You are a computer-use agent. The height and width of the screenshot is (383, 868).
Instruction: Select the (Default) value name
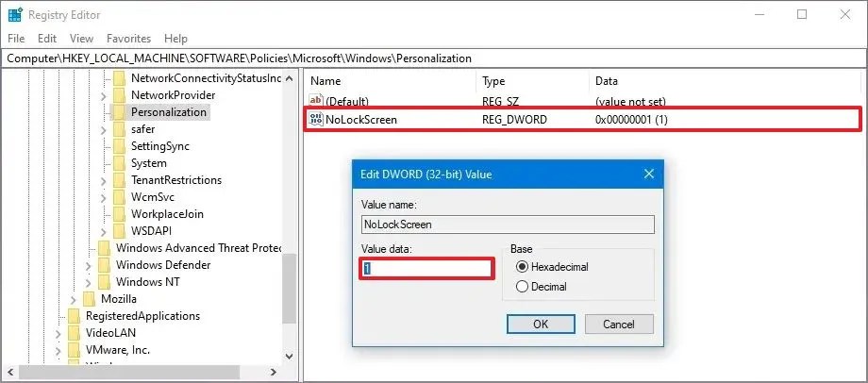click(347, 102)
